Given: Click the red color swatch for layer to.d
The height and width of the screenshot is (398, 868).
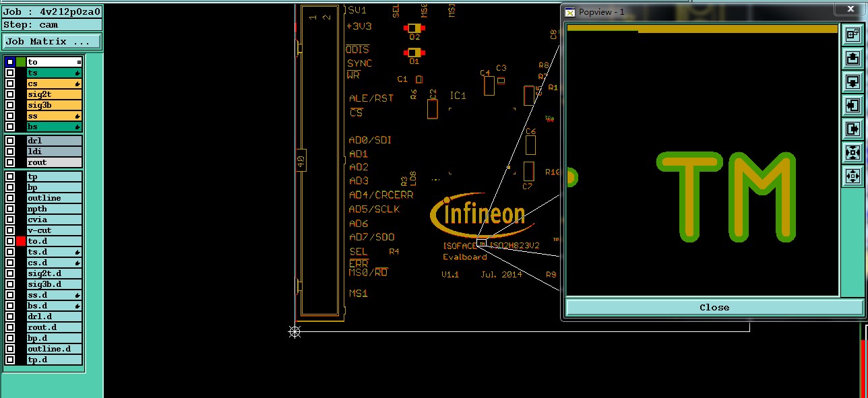Looking at the screenshot, I should click(x=21, y=241).
